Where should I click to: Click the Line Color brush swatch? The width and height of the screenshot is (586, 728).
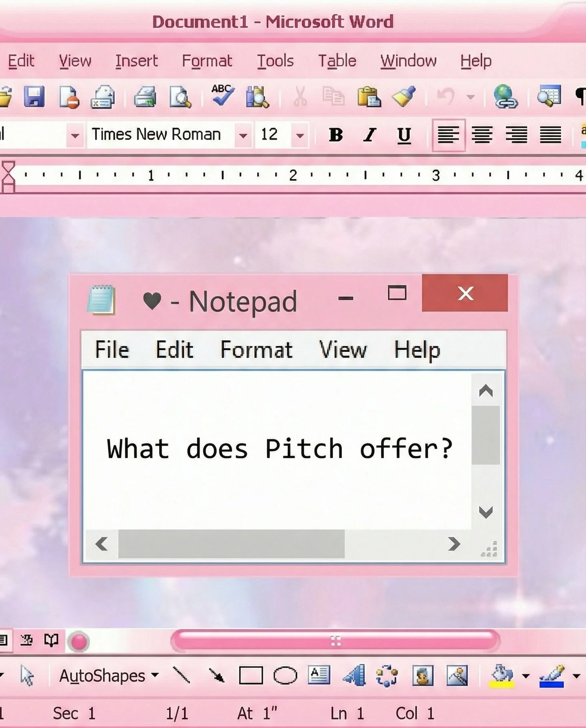(x=552, y=676)
